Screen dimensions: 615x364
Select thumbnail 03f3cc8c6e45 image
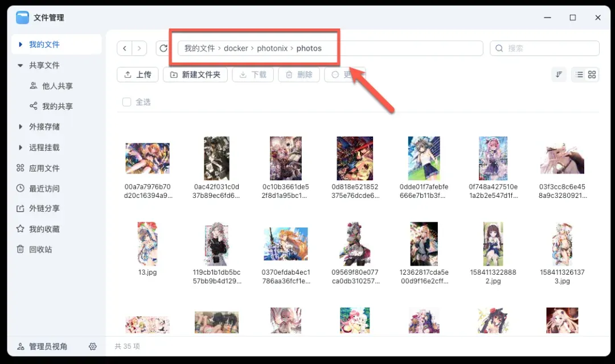[562, 158]
